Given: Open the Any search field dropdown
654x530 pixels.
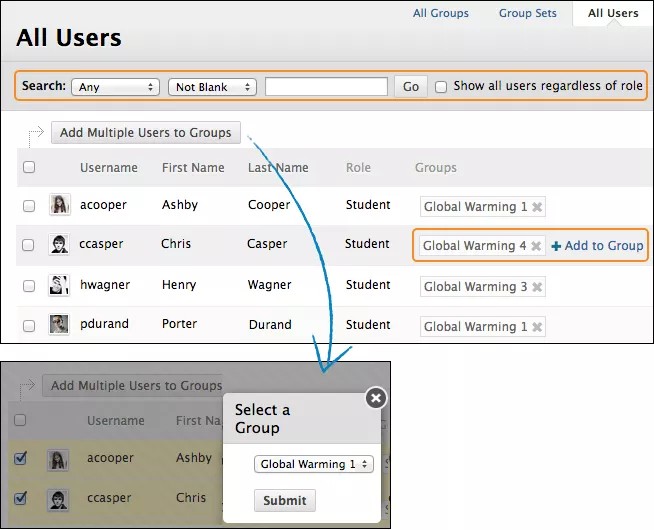Looking at the screenshot, I should coord(116,87).
